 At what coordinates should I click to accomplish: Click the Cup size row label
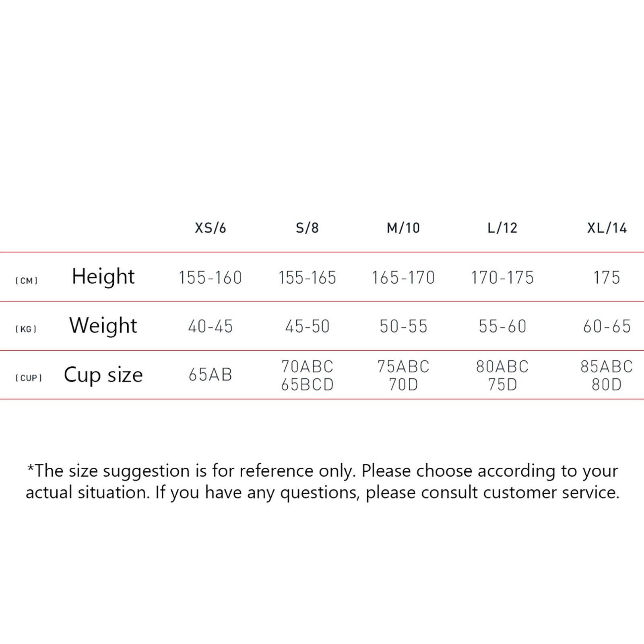point(103,375)
